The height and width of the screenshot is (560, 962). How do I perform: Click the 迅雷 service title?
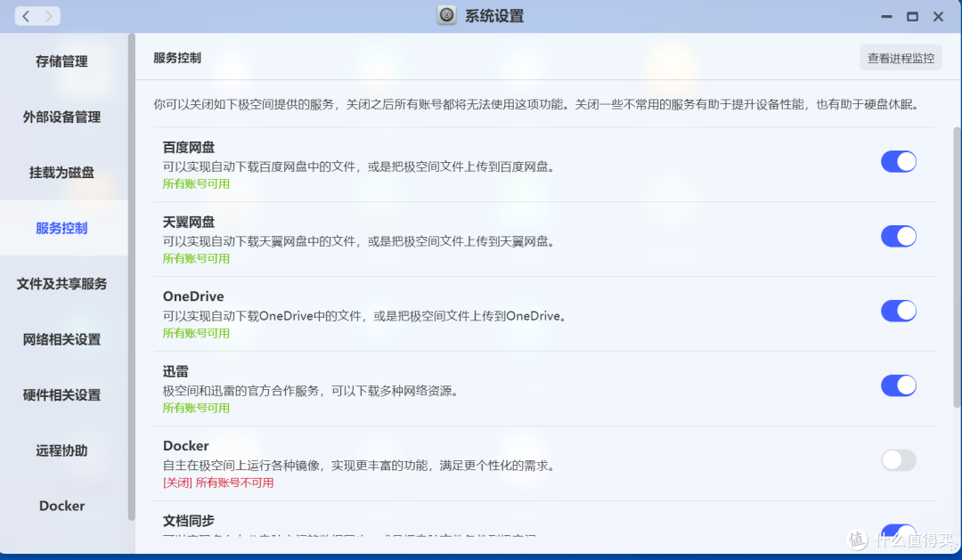click(x=175, y=371)
